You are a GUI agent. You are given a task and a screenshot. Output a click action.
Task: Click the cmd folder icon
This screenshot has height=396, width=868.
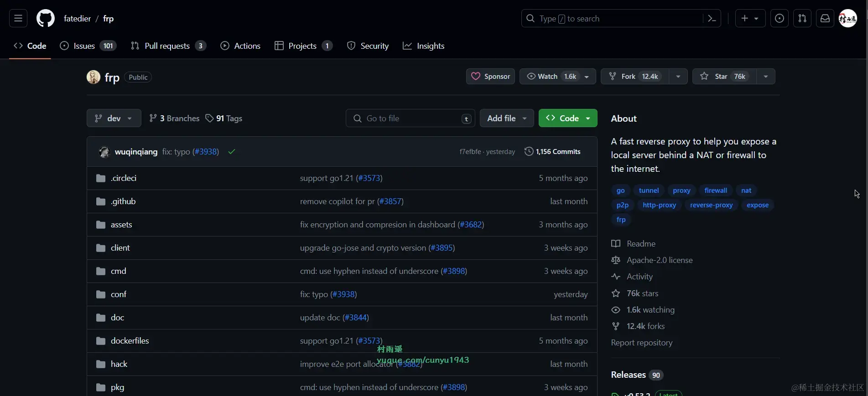tap(101, 271)
